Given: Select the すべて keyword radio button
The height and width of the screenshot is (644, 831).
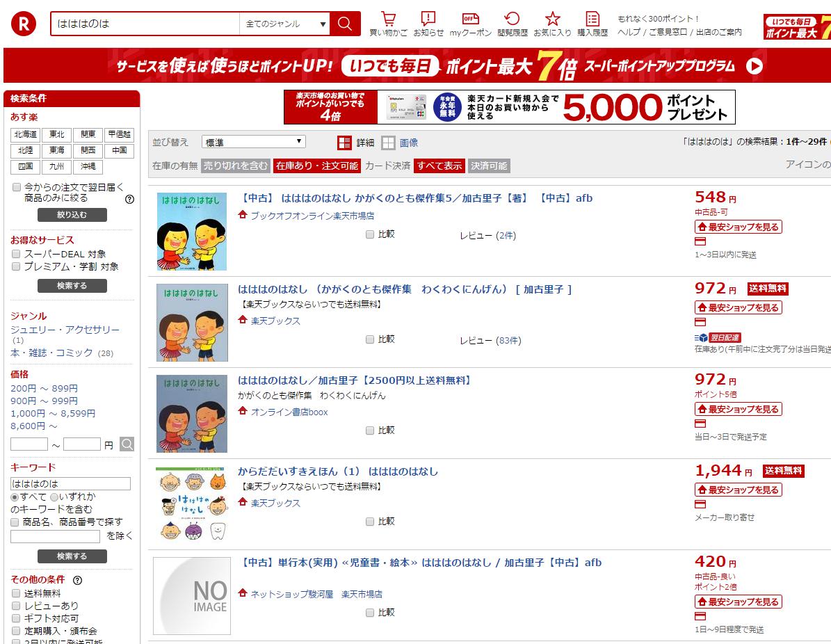Looking at the screenshot, I should (15, 497).
